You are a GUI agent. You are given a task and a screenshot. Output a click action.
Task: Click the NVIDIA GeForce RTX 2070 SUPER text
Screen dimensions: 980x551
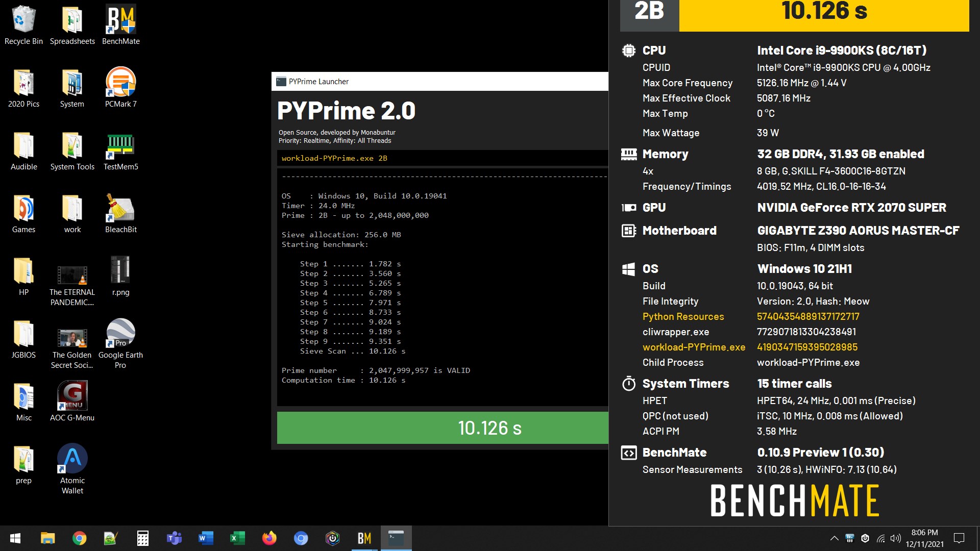851,208
